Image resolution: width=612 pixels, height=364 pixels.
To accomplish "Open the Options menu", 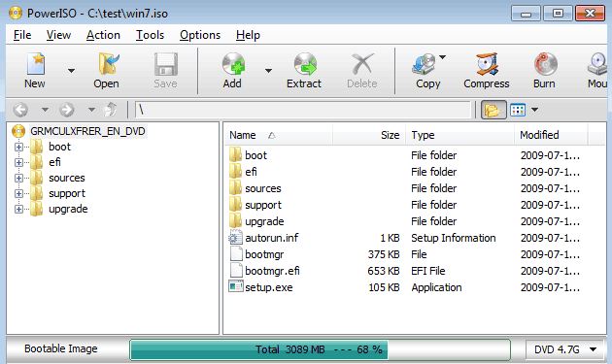I will point(200,35).
